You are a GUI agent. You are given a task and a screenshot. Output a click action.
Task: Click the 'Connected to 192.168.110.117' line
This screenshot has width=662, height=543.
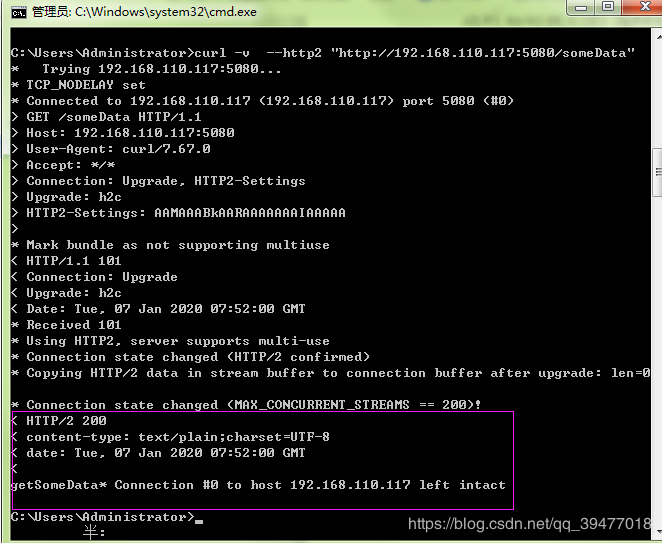click(262, 101)
